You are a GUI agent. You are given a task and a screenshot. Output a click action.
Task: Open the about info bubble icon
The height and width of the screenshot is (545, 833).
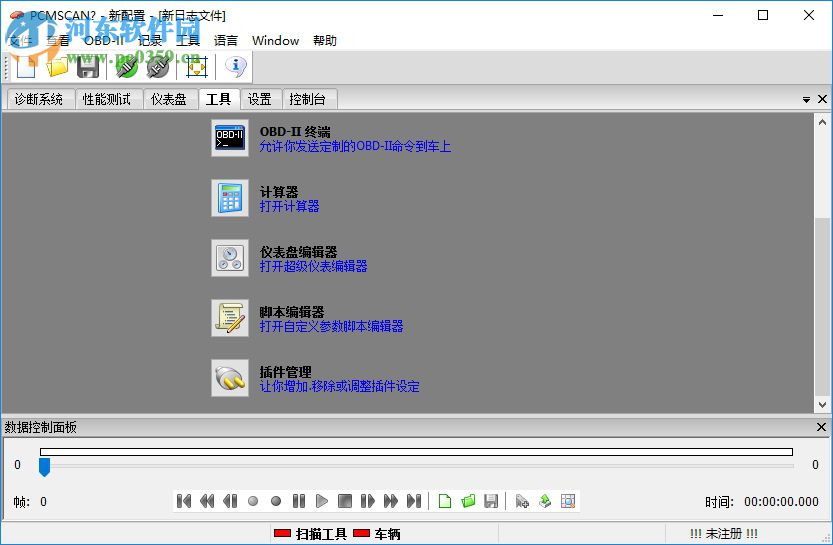point(236,66)
